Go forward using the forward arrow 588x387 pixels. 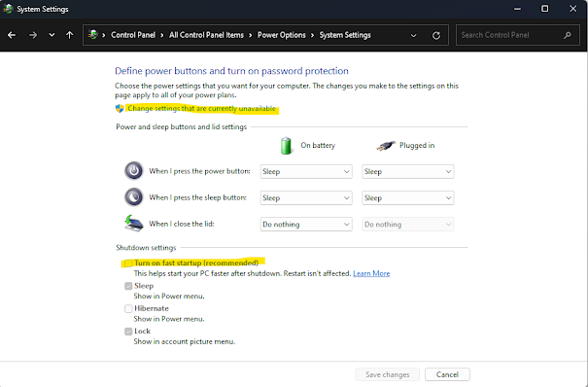[33, 35]
